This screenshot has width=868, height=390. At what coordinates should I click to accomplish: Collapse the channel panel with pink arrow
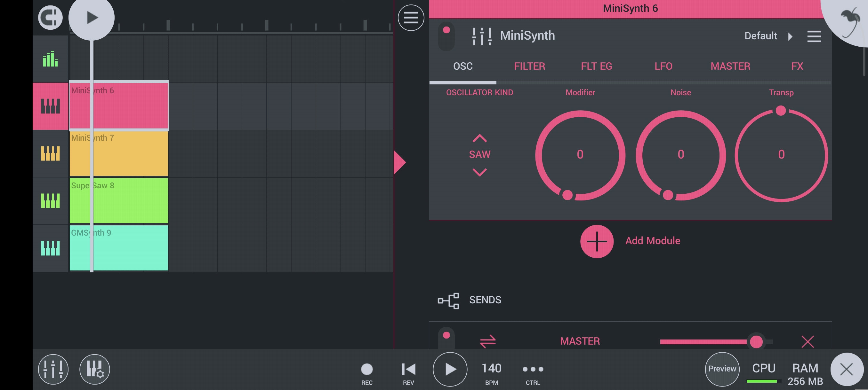click(x=400, y=162)
